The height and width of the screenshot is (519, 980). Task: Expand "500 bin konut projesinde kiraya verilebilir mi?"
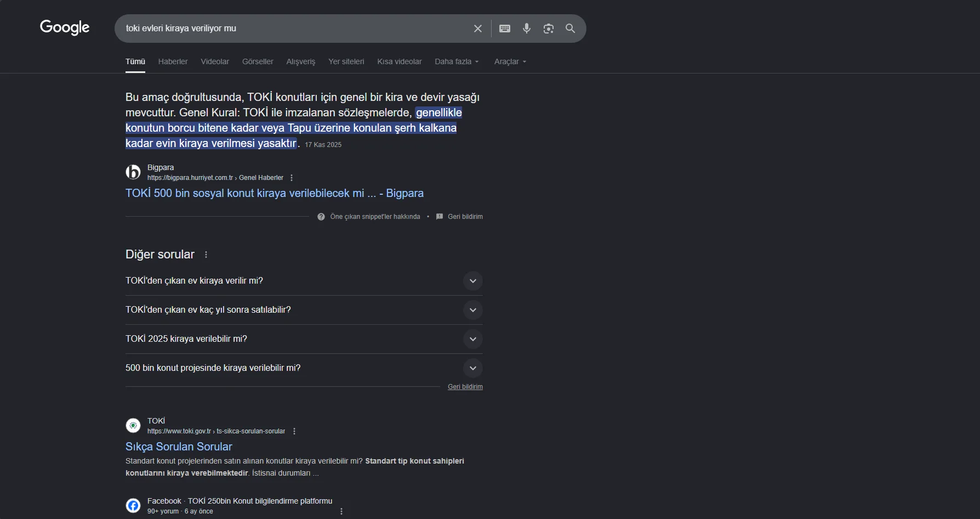pyautogui.click(x=472, y=368)
